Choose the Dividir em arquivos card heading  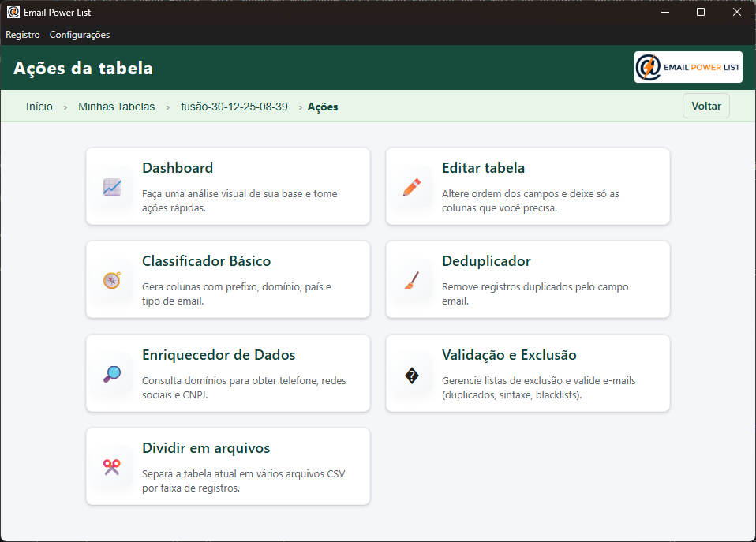coord(206,448)
